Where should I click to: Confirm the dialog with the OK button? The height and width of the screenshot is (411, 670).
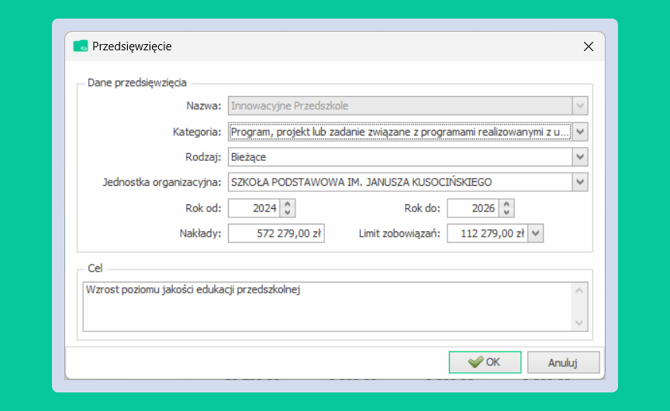(x=485, y=362)
